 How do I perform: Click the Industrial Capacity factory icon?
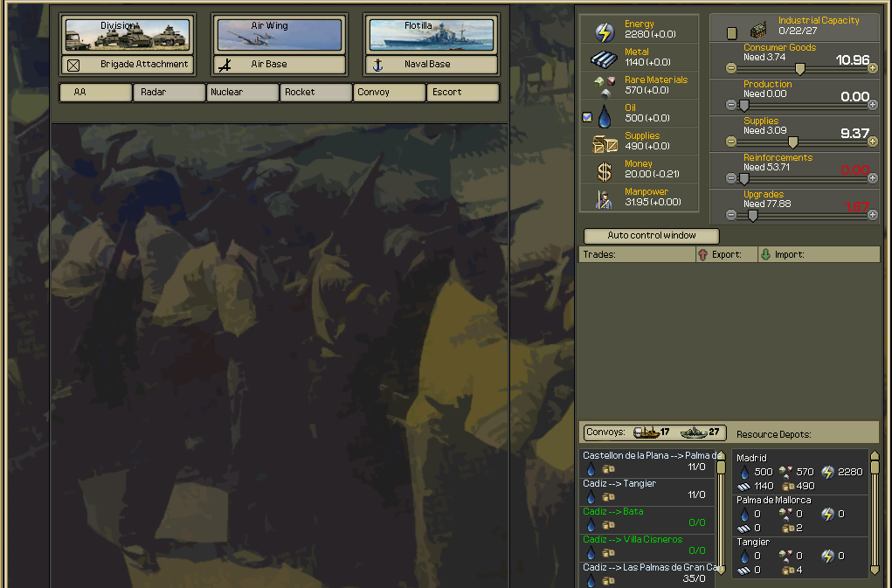click(758, 31)
